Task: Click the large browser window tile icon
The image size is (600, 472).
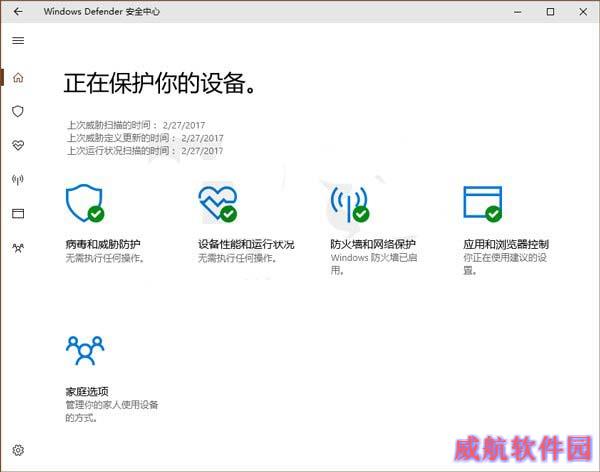Action: 483,204
